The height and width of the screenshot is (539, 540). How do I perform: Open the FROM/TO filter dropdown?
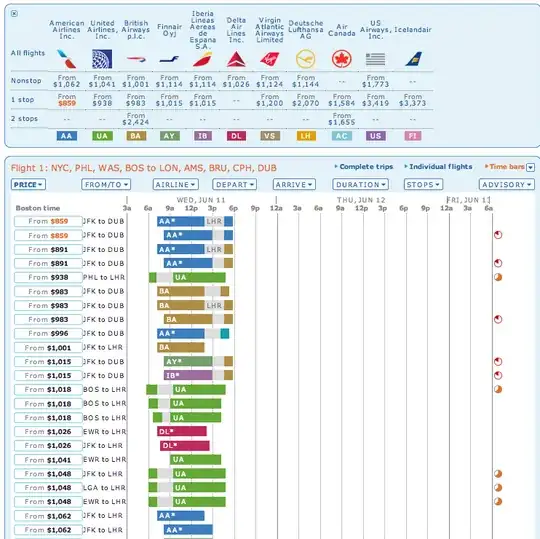pyautogui.click(x=106, y=185)
